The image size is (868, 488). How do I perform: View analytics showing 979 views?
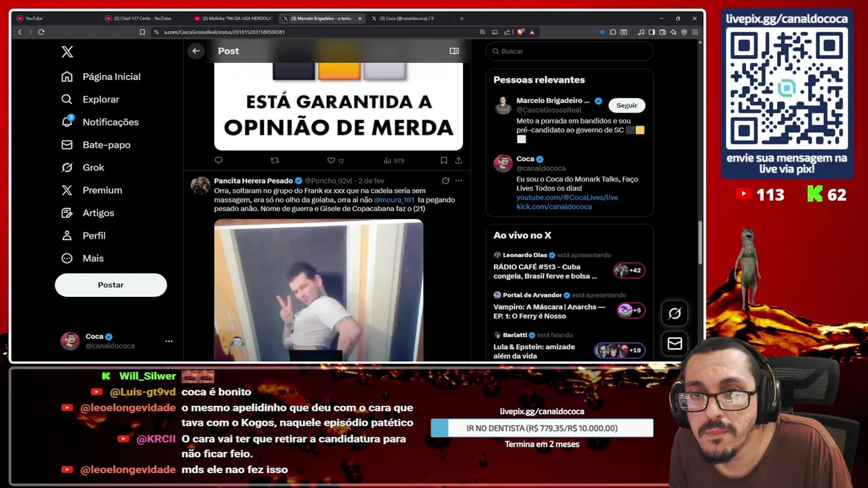click(x=394, y=161)
